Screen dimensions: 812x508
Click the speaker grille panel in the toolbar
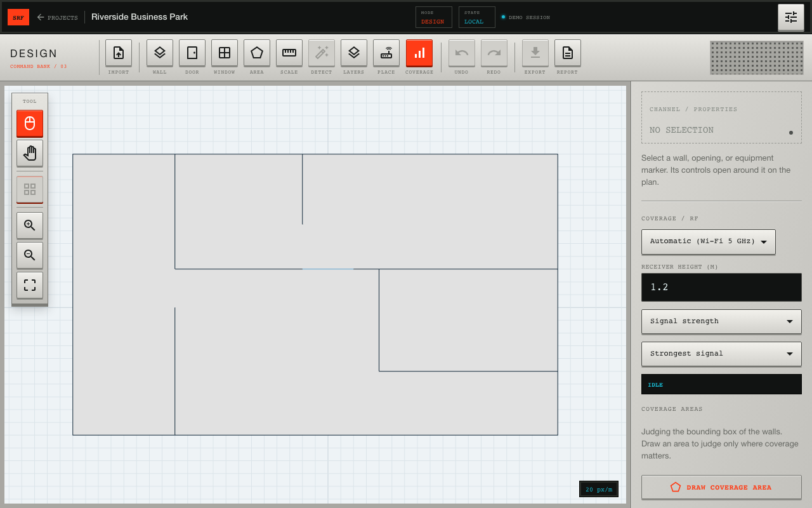pos(756,58)
